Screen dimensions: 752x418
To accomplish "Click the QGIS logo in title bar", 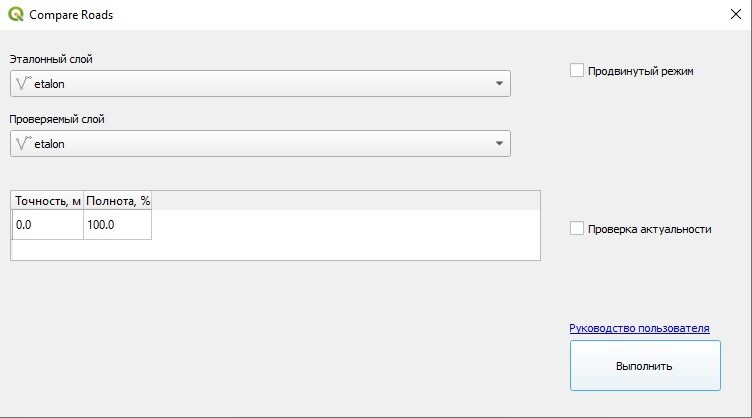I will coord(15,15).
